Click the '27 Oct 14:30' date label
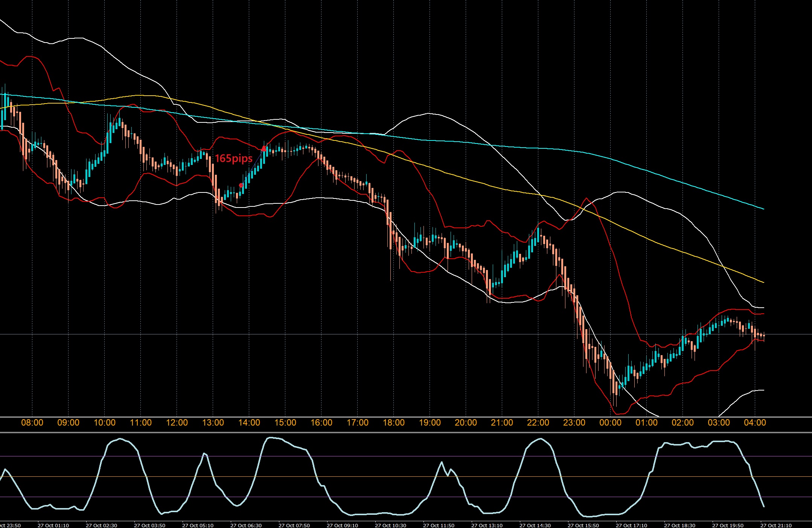812x528 pixels. (535, 525)
